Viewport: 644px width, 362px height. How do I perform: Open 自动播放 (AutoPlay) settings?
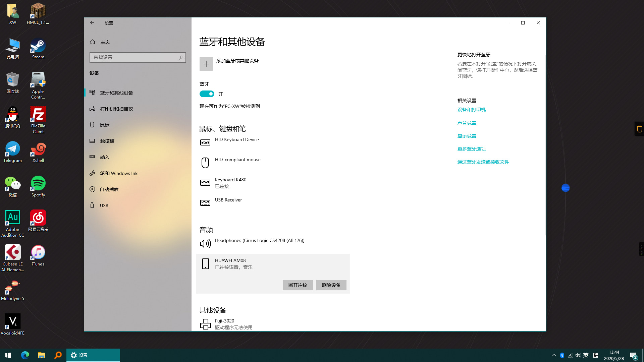coord(109,189)
